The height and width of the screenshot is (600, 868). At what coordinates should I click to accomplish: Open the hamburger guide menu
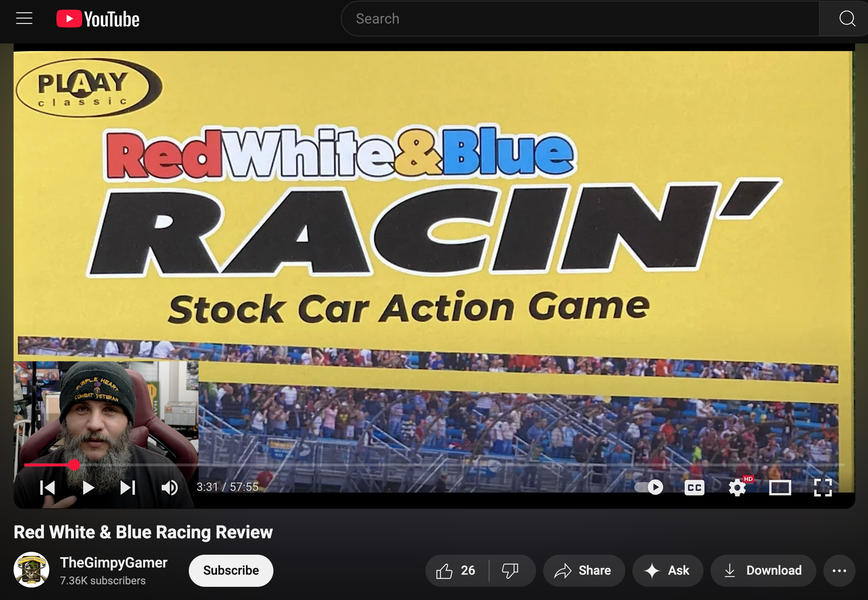[x=24, y=19]
